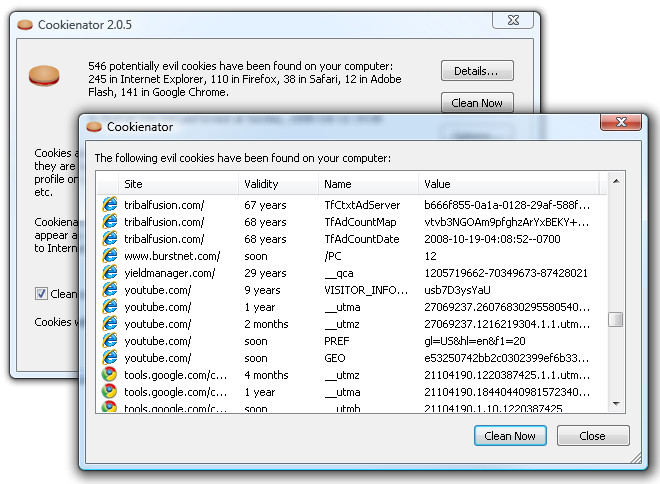Click the value usb7D3ysYaU
660x484 pixels.
(457, 290)
